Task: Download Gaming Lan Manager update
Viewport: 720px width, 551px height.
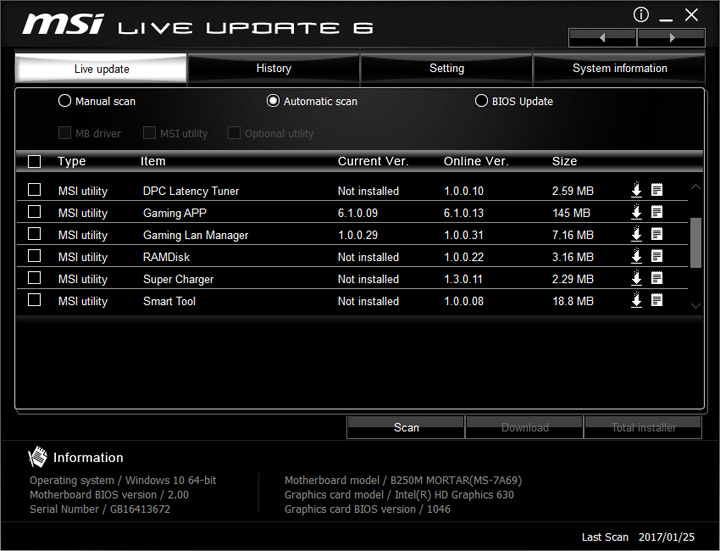Action: [636, 234]
